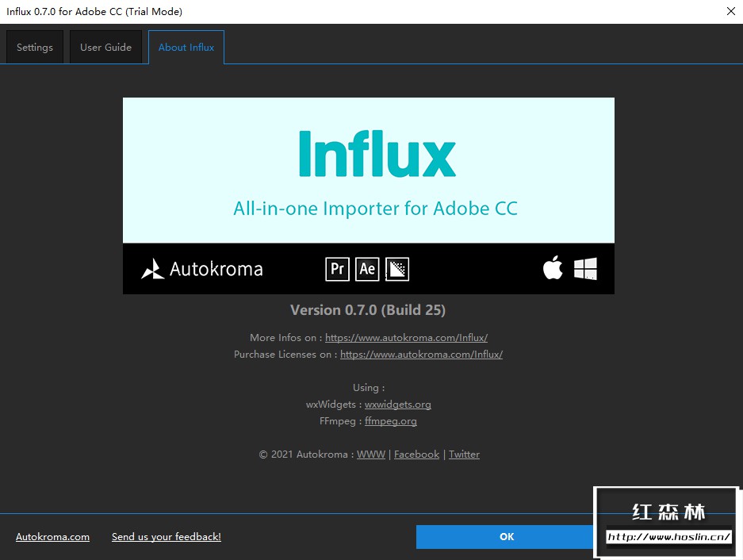Open the Twitter link

tap(464, 455)
